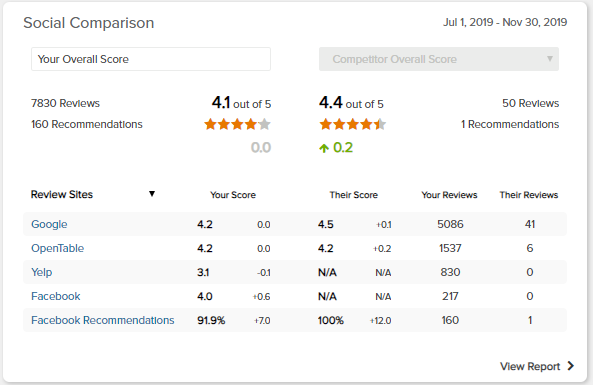The width and height of the screenshot is (593, 385).
Task: Click the Your Overall Score field
Action: [151, 59]
